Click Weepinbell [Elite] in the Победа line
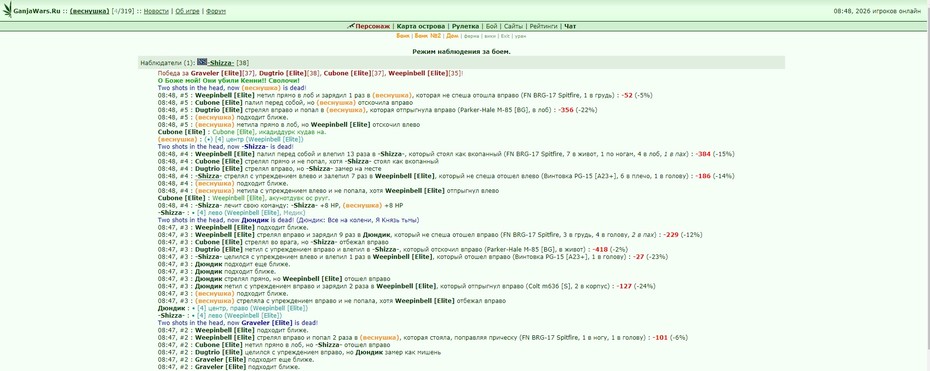 click(417, 73)
